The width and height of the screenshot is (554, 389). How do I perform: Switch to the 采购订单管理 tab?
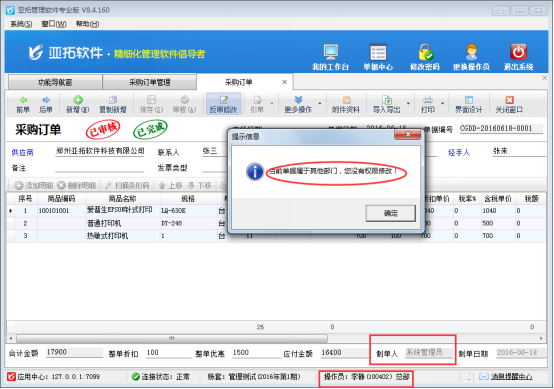(149, 82)
